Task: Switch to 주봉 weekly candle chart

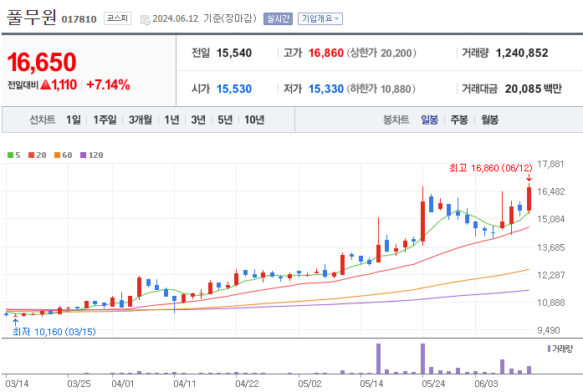Action: [x=459, y=120]
